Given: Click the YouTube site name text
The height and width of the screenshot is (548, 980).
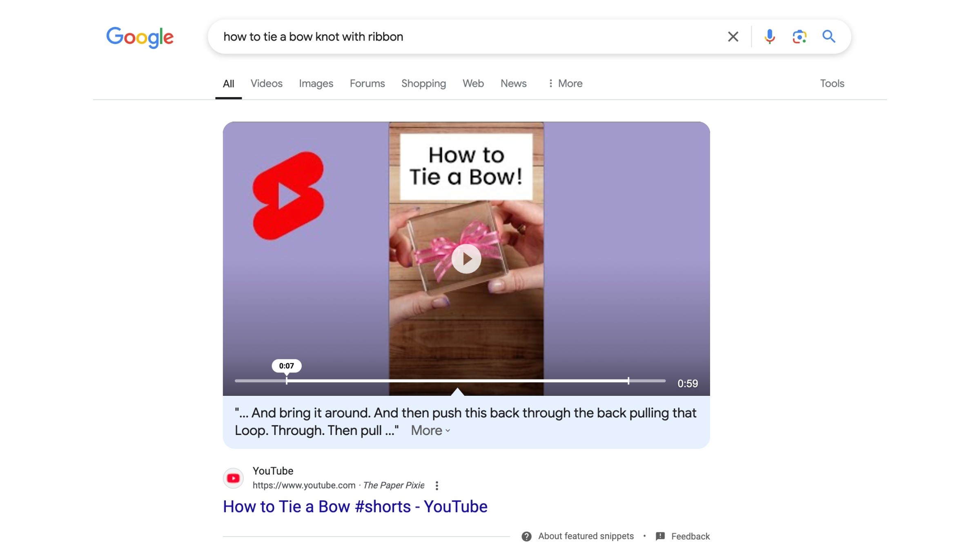Looking at the screenshot, I should [273, 471].
